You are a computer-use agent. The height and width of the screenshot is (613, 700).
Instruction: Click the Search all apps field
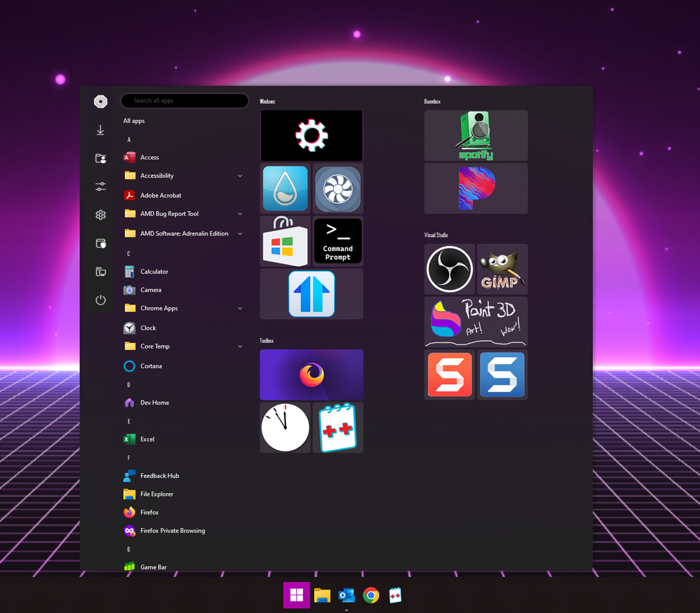[184, 100]
